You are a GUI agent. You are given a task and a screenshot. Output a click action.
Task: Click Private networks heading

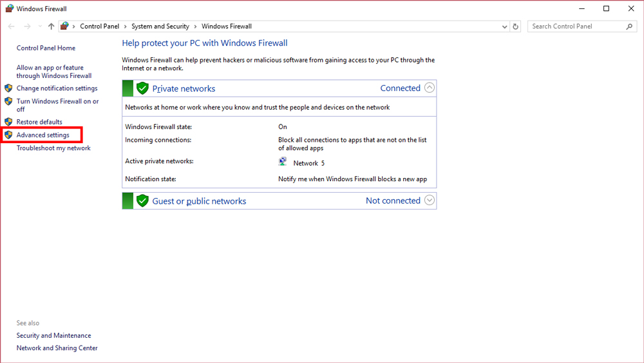pos(184,89)
